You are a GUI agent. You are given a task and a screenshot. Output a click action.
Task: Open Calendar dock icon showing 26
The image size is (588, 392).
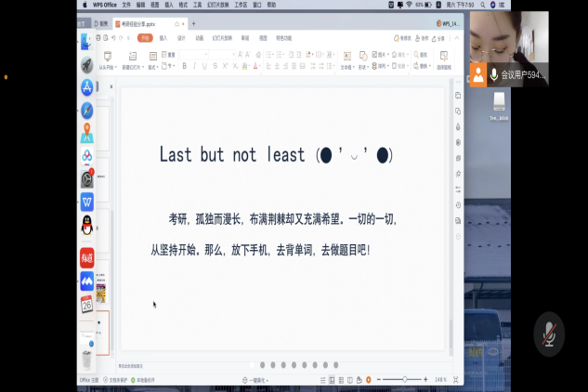(87, 304)
